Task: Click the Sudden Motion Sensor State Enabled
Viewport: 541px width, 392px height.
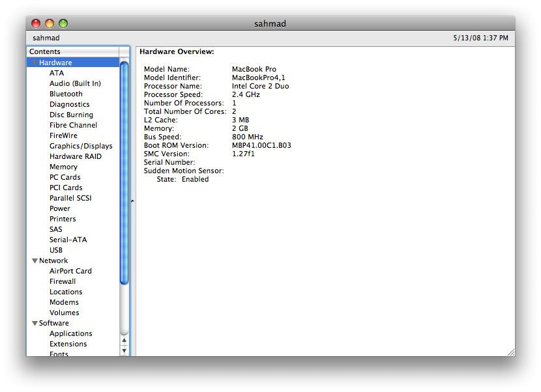Action: pos(196,179)
